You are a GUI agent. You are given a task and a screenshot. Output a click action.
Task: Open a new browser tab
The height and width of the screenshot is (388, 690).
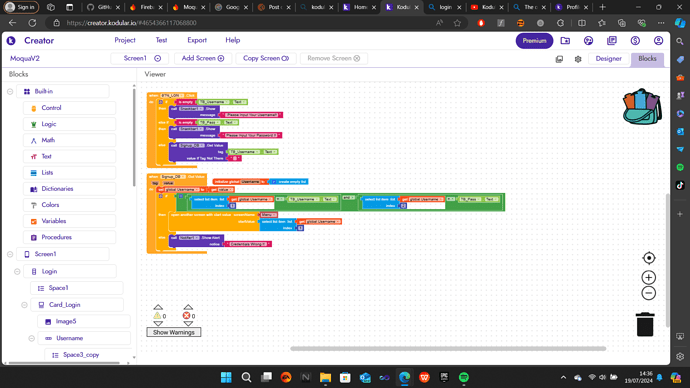602,7
